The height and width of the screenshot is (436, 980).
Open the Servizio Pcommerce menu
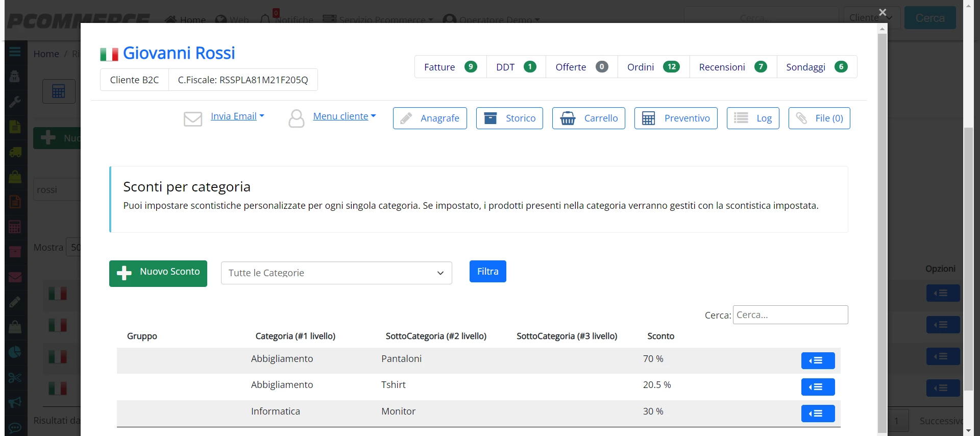pyautogui.click(x=378, y=19)
